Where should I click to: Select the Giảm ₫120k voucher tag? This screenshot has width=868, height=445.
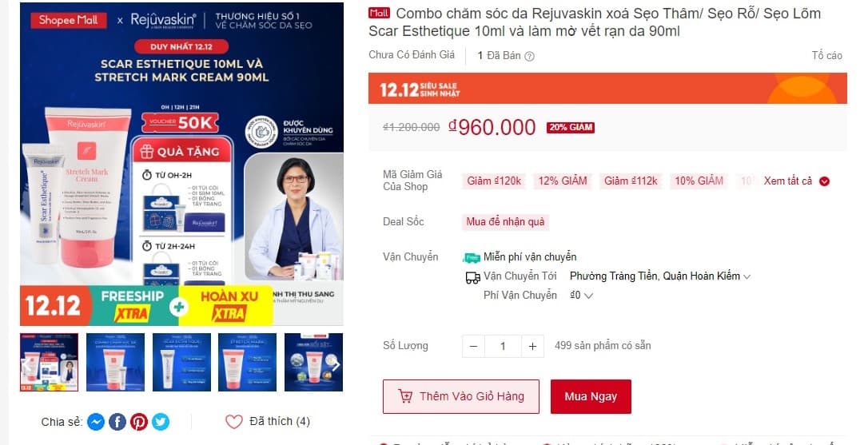494,181
